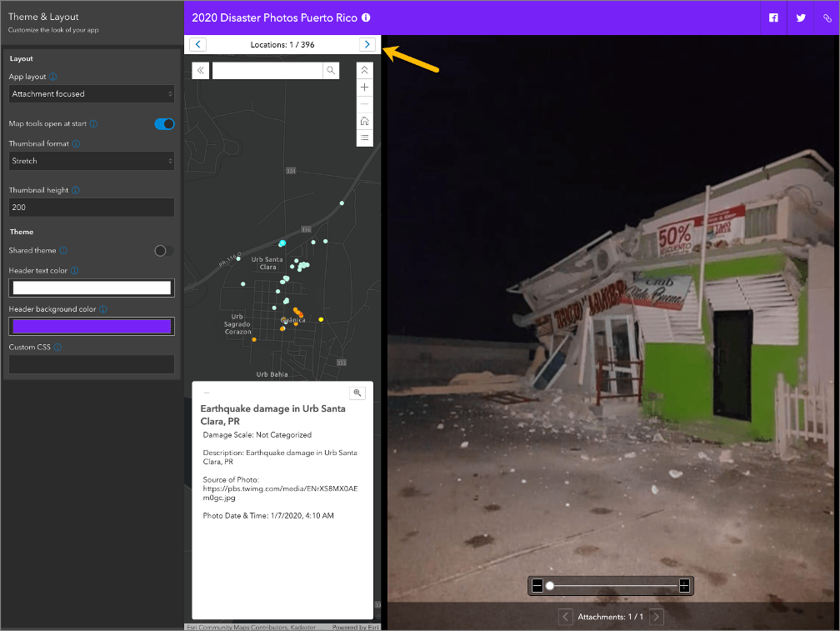Return map to default extent with Home icon
Image resolution: width=840 pixels, height=631 pixels.
tap(364, 120)
